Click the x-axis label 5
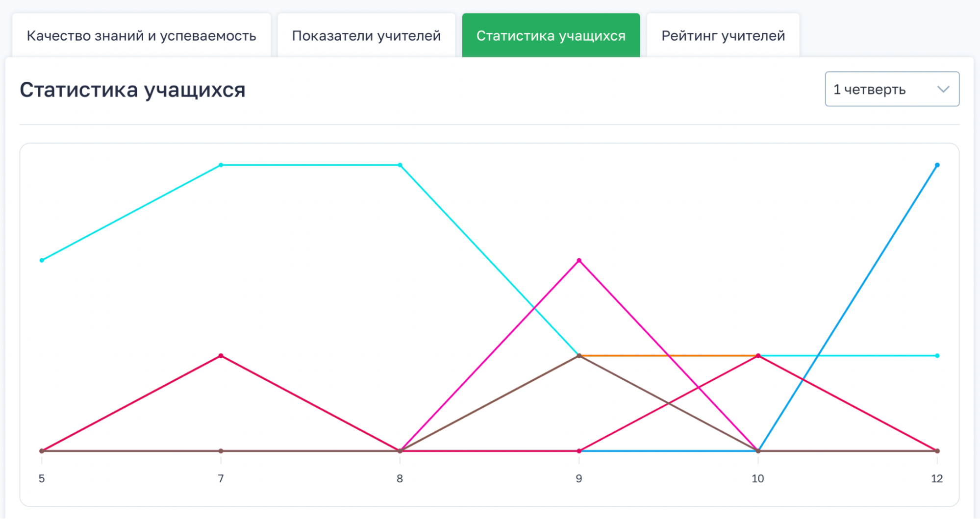The width and height of the screenshot is (980, 519). click(x=42, y=479)
